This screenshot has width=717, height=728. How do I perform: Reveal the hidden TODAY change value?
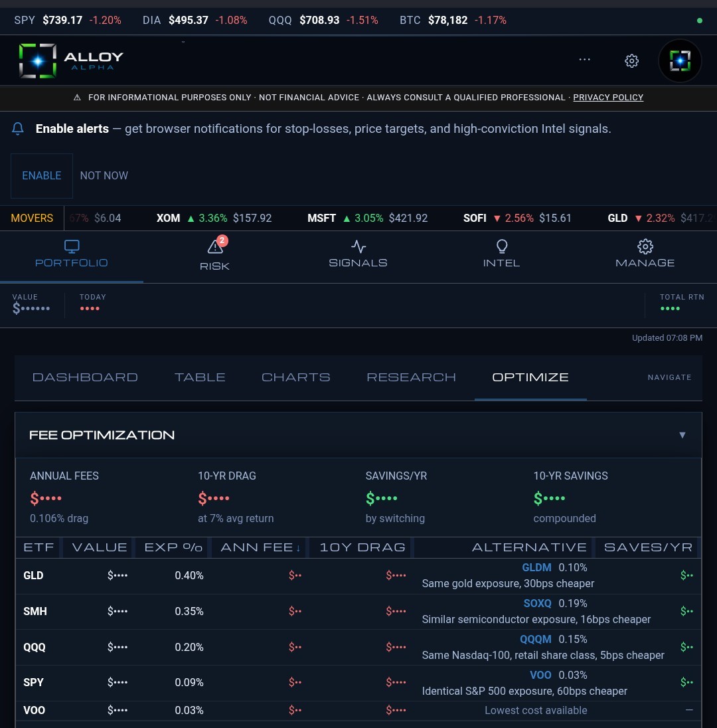tap(89, 308)
